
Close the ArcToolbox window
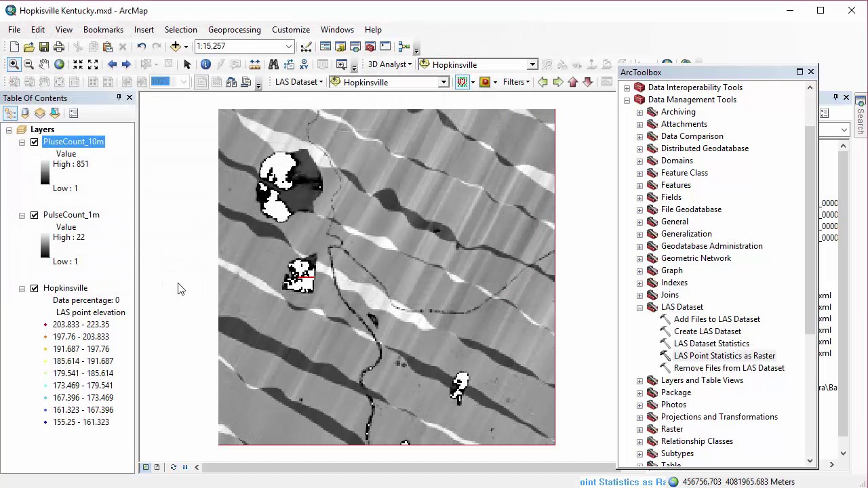tap(810, 72)
